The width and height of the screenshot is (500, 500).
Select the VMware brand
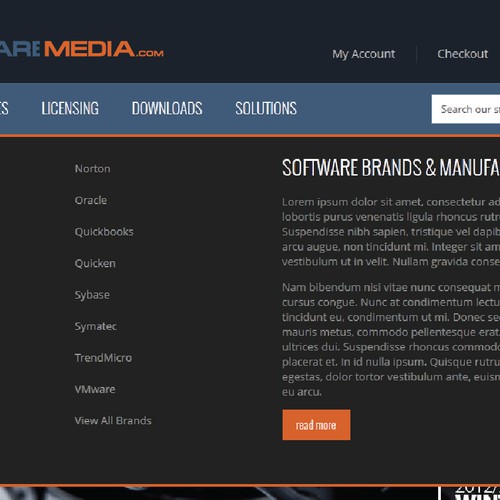(95, 389)
